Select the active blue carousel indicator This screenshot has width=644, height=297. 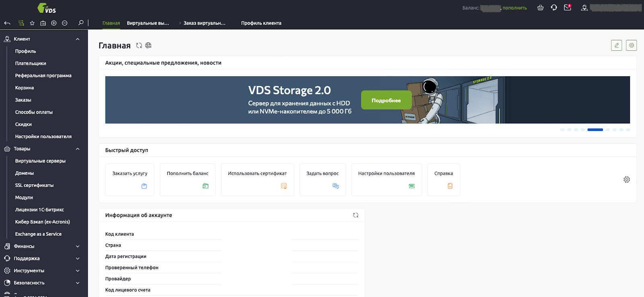point(595,130)
